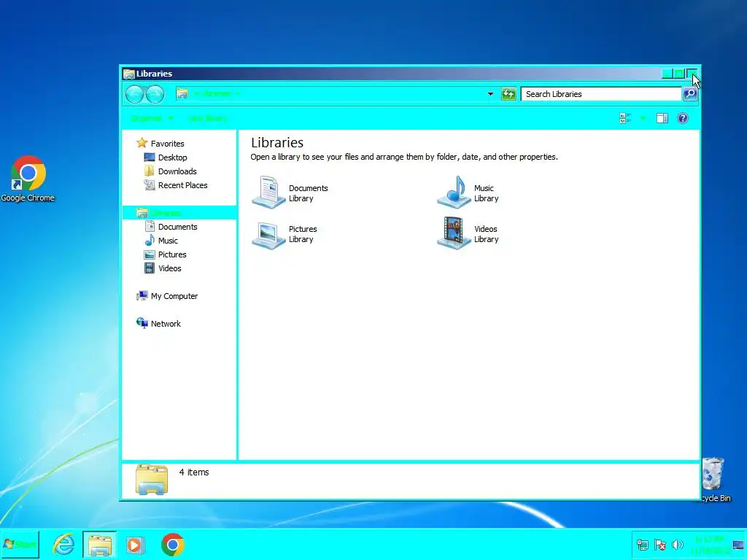Select Pictures in the navigation pane
Screen dimensions: 747x560
click(165, 254)
